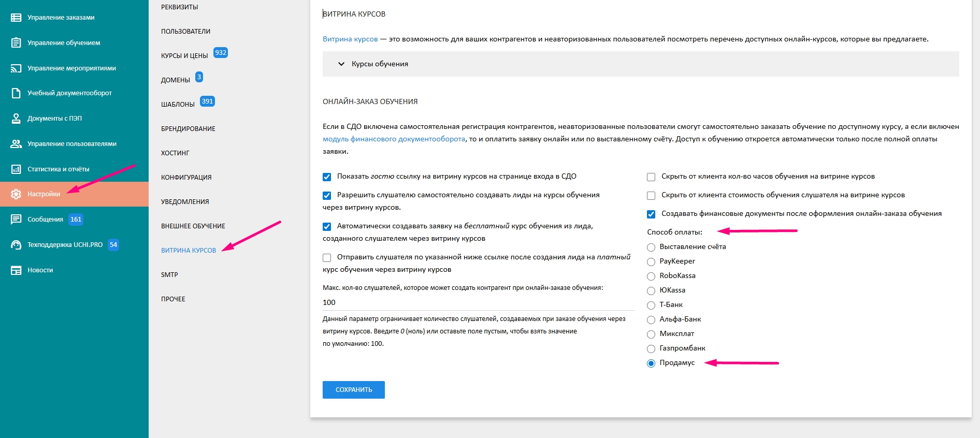The width and height of the screenshot is (980, 438).
Task: Open Управление заказами in sidebar
Action: click(61, 18)
